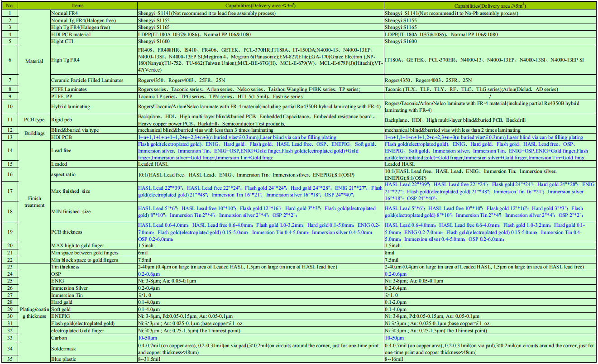Select the "Leaded" item cell in row 15
The width and height of the screenshot is (598, 364).
pyautogui.click(x=93, y=164)
